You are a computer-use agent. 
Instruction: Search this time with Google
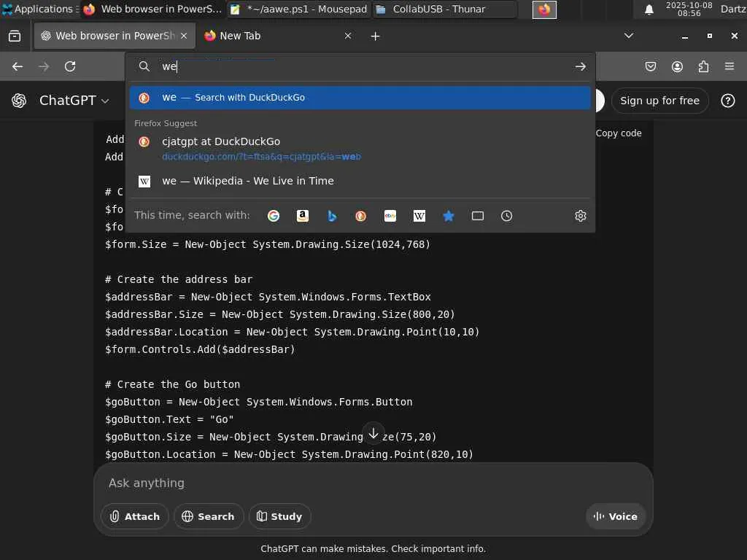pos(274,216)
